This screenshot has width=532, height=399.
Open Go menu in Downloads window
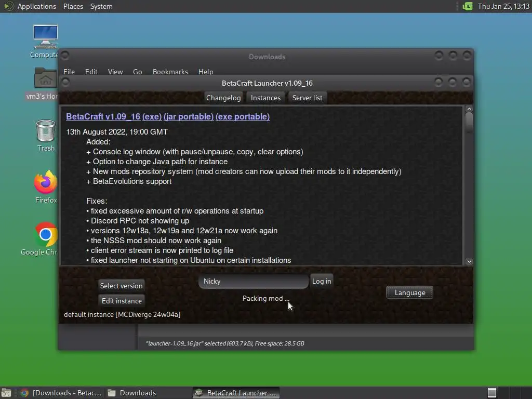tap(137, 72)
